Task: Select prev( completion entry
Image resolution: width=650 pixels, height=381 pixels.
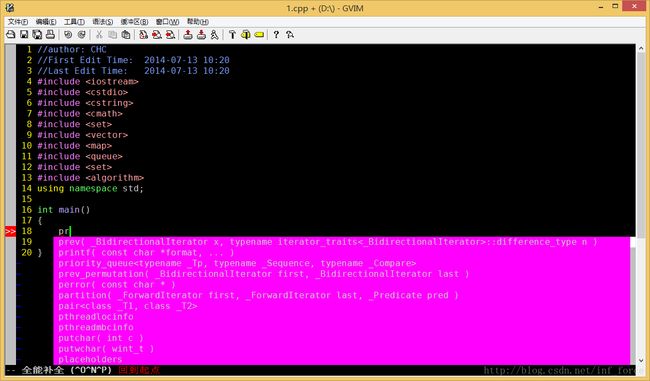Action: (342, 242)
